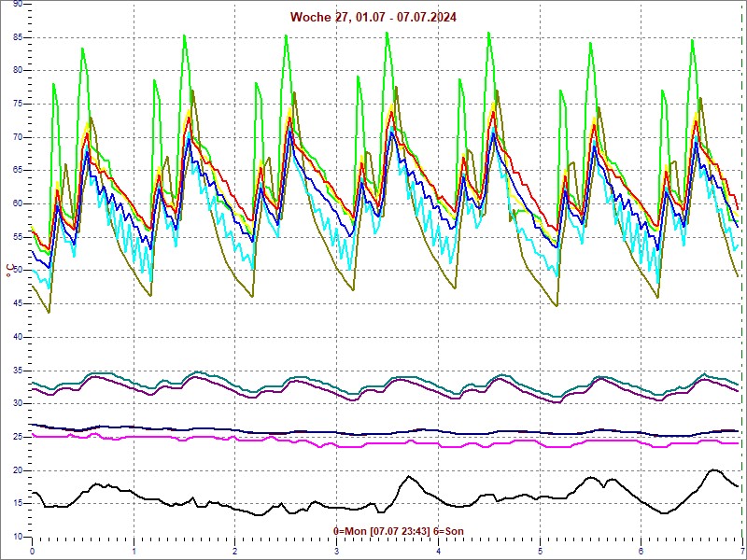Click the y-axis tick label "80"
This screenshot has height=560, width=747.
pyautogui.click(x=18, y=71)
